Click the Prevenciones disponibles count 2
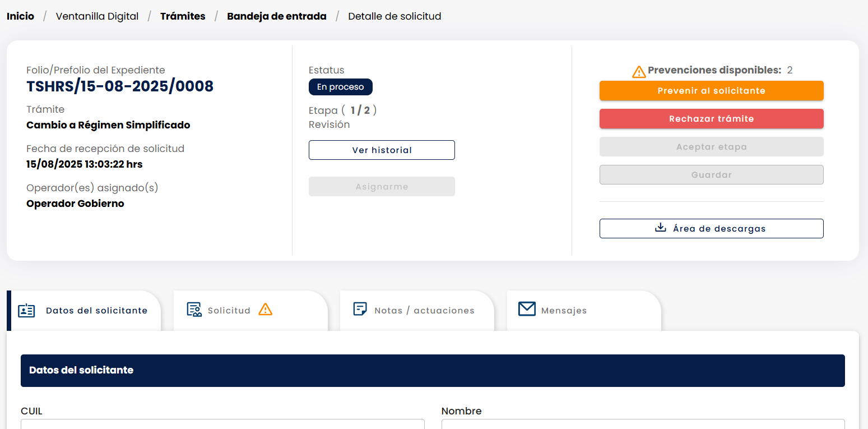The width and height of the screenshot is (868, 429). tap(790, 70)
